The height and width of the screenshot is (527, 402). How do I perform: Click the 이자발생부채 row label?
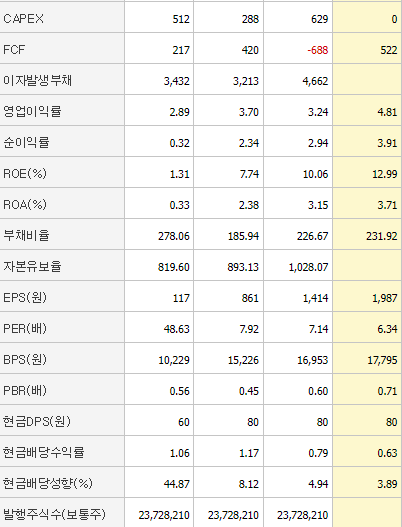(x=38, y=81)
